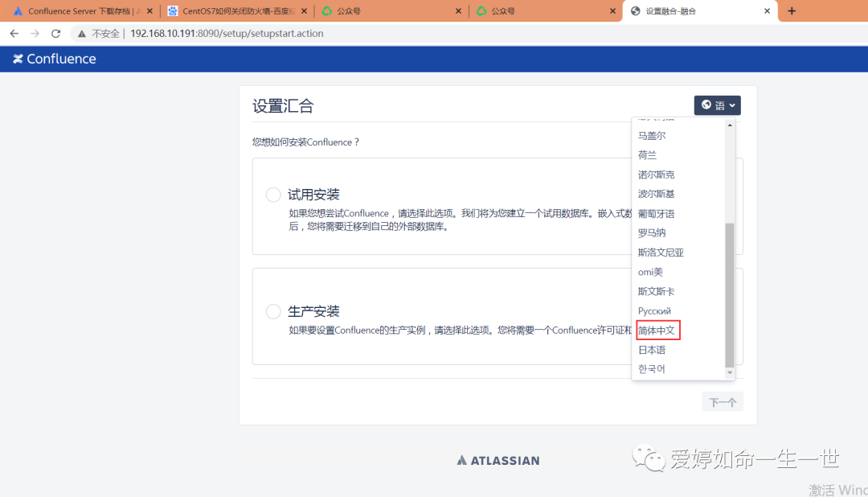
Task: Click the browser forward arrow
Action: tap(35, 34)
